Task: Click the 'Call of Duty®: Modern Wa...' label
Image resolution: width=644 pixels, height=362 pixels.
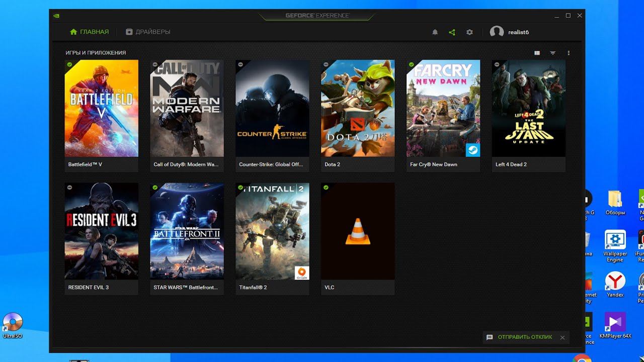Action: coord(186,164)
